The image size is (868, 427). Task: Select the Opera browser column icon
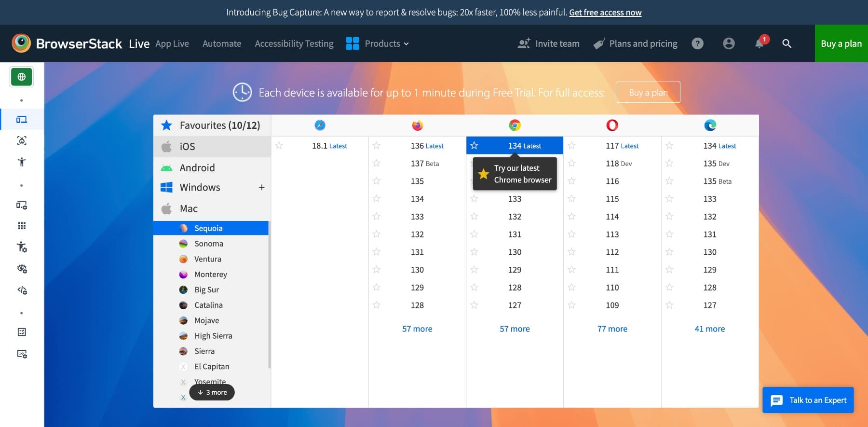click(x=612, y=125)
